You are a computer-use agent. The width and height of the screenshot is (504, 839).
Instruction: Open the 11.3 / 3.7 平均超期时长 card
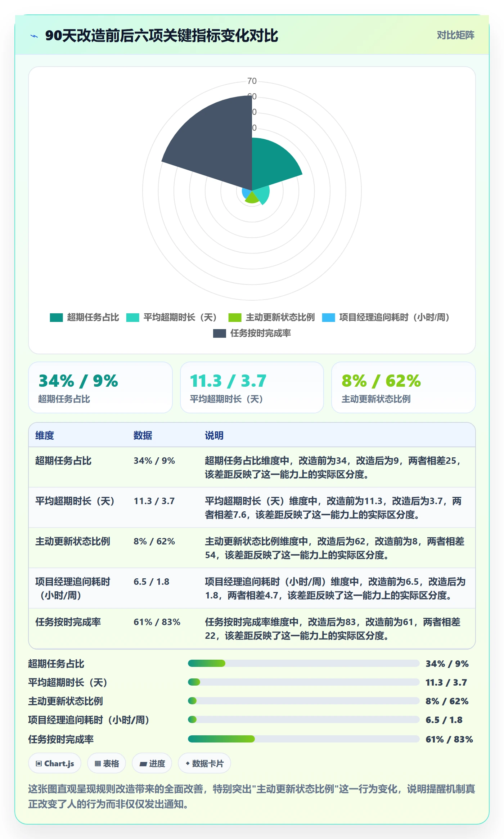coord(252,387)
